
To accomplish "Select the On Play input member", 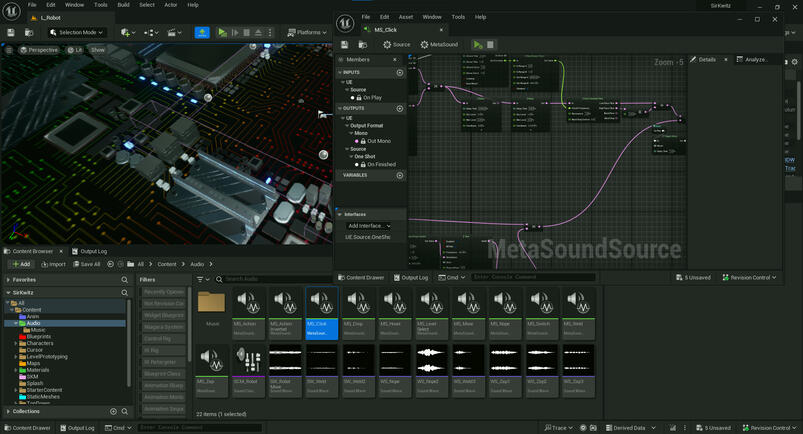I will coord(372,97).
